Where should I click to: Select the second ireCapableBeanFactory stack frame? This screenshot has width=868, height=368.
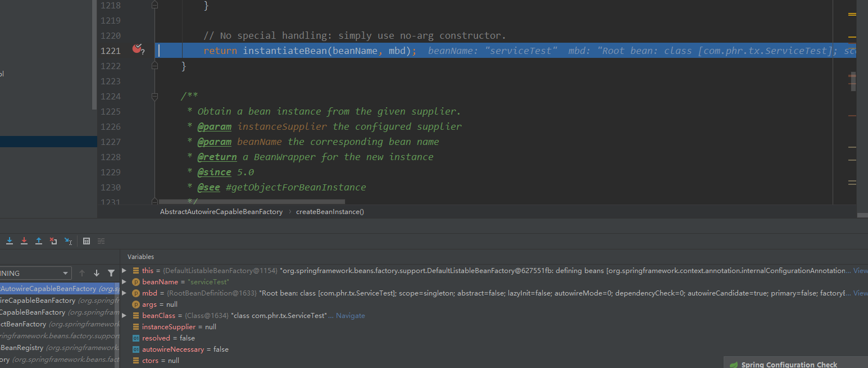click(x=60, y=301)
